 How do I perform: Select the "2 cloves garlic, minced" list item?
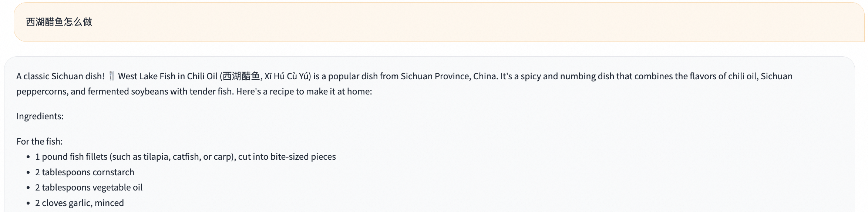80,203
